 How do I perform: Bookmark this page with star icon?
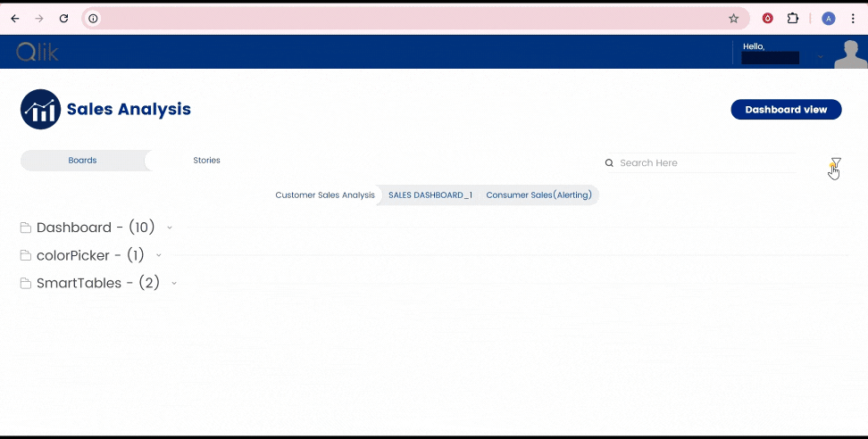[733, 18]
